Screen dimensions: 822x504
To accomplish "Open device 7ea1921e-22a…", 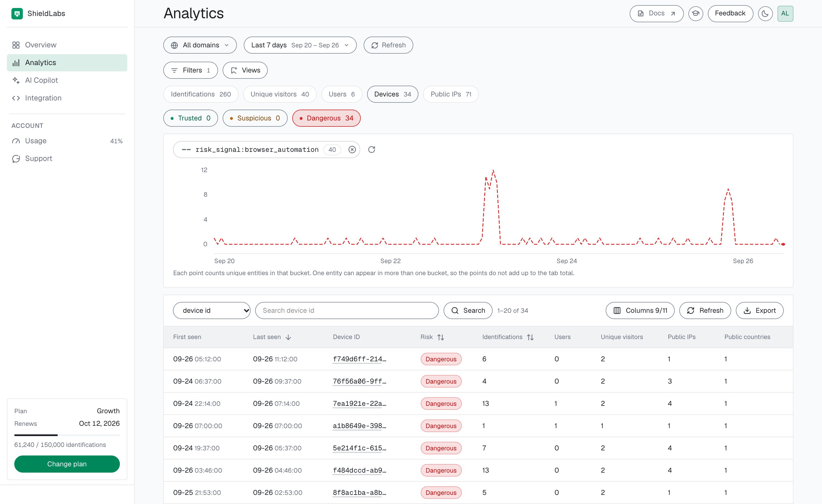I will 359,404.
